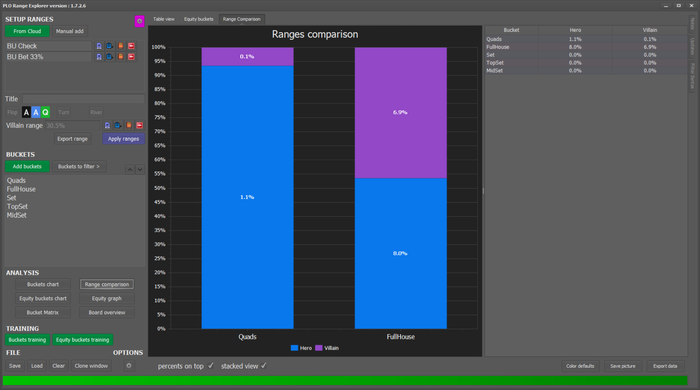Click the purple R icon for Villain range
Screen dimensions: 700x390
[107, 125]
